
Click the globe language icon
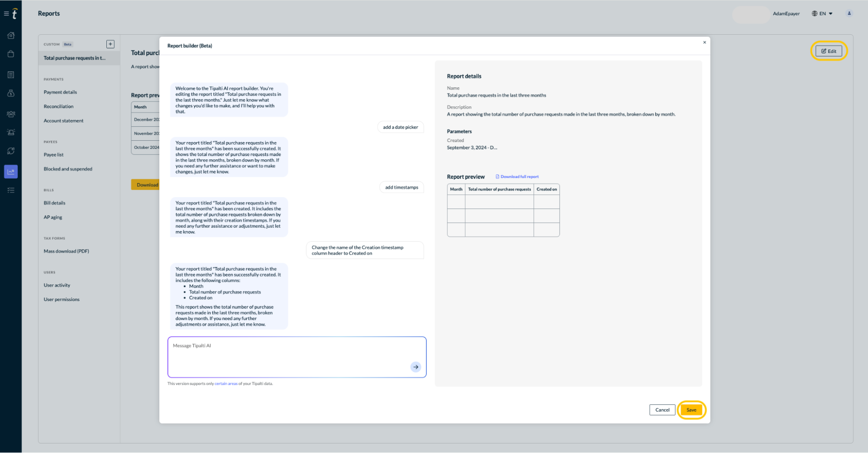tap(815, 13)
